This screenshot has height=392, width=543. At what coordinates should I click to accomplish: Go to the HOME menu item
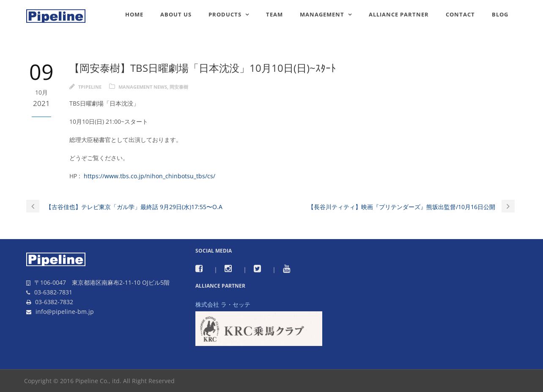click(x=134, y=14)
